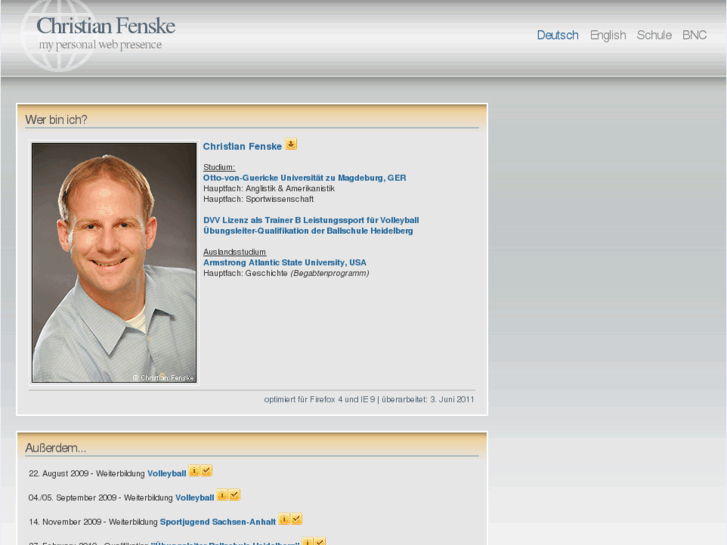This screenshot has height=545, width=727.
Task: Click 'Hauptfach: Anglistik & Amerikanistik' text
Action: [268, 188]
